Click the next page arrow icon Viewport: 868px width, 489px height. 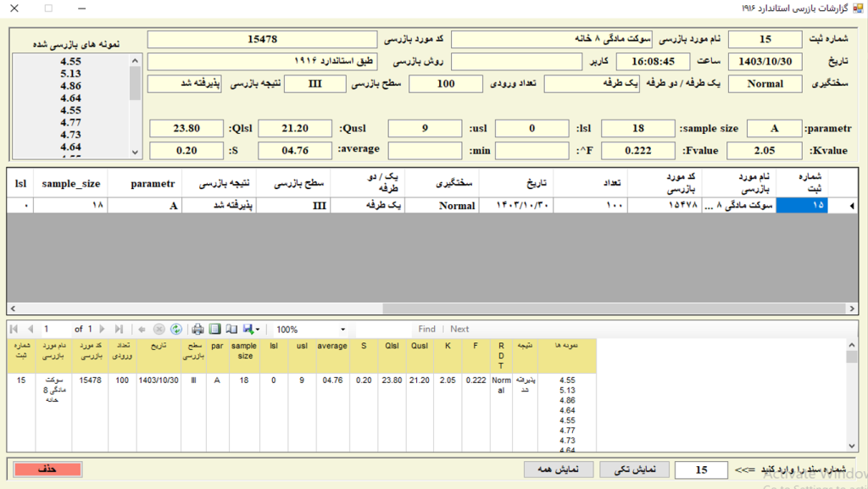[103, 329]
